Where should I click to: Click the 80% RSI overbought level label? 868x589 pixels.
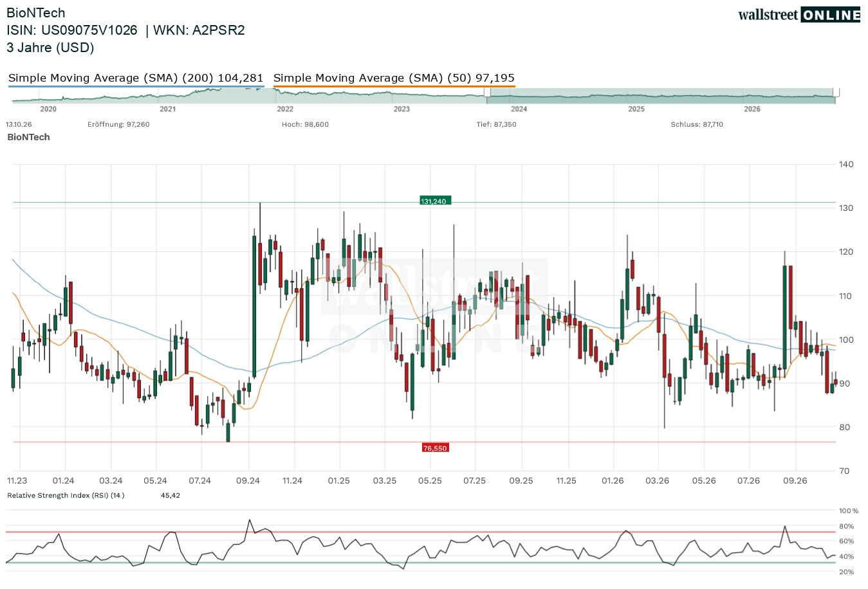(847, 526)
